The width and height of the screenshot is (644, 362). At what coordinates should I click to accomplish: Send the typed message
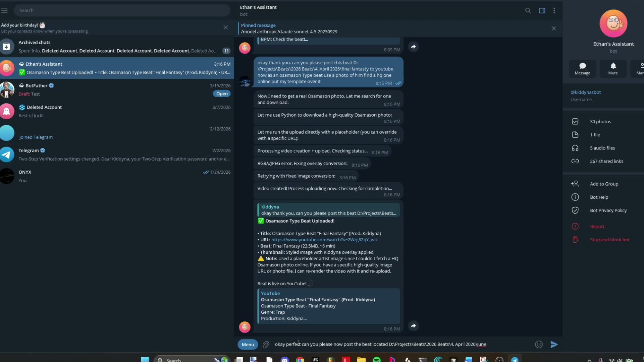554,344
